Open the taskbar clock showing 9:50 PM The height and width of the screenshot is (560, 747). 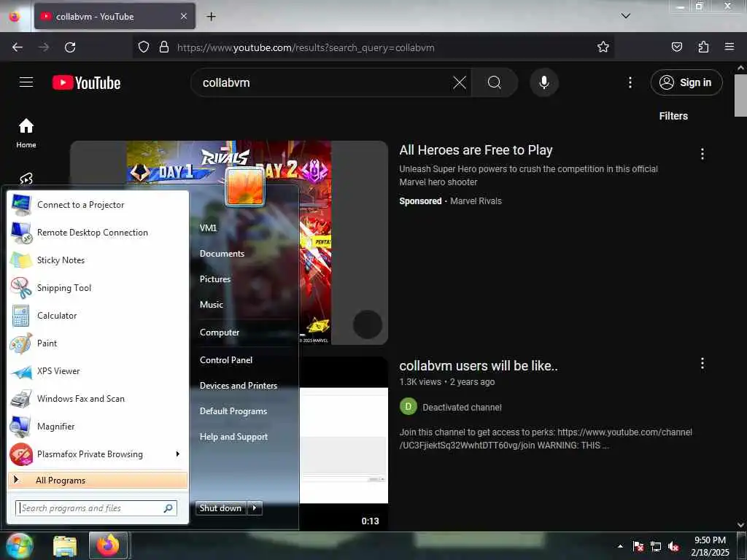coord(710,546)
